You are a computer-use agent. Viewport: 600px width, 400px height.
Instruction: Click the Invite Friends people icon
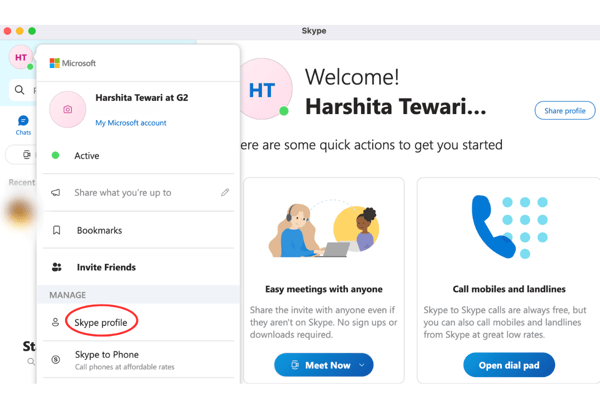56,267
